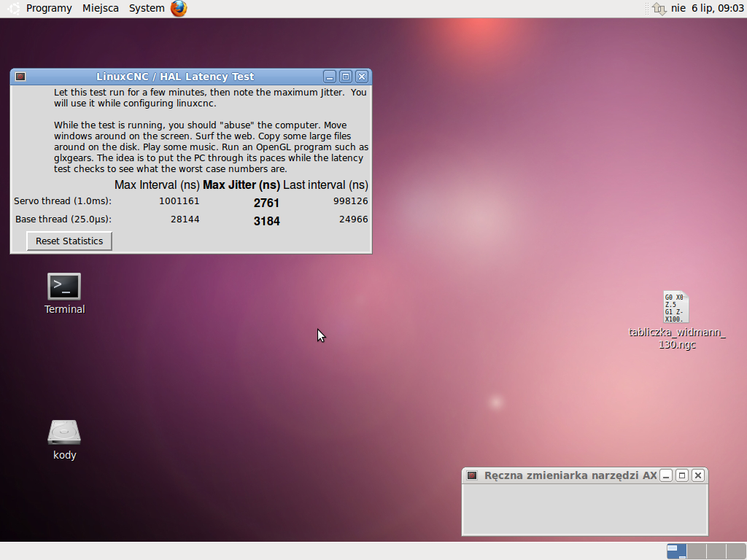747x560 pixels.
Task: Open the Ubuntu logo in the top panel
Action: [x=14, y=8]
